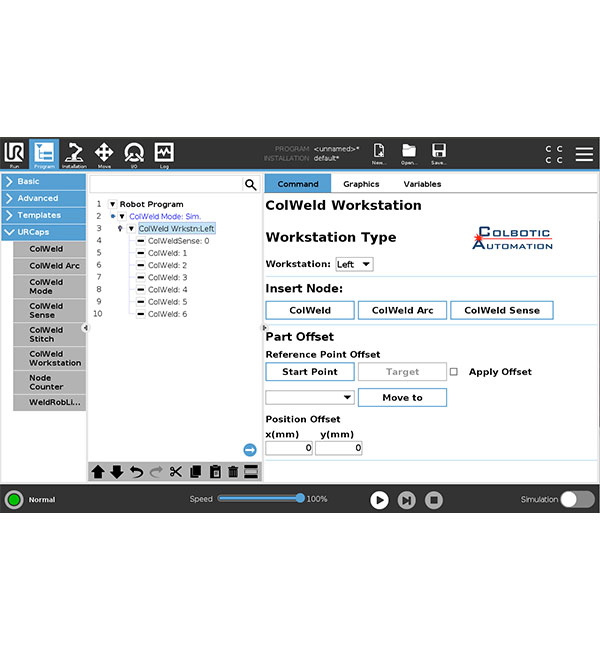Open the empty reference point dropdown
This screenshot has width=600, height=650.
coord(310,397)
